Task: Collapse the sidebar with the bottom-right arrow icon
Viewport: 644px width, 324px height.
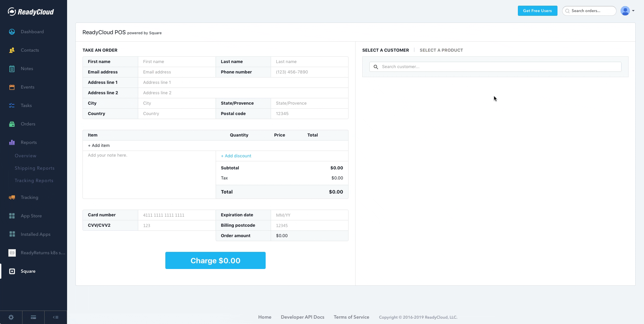Action: tap(55, 317)
